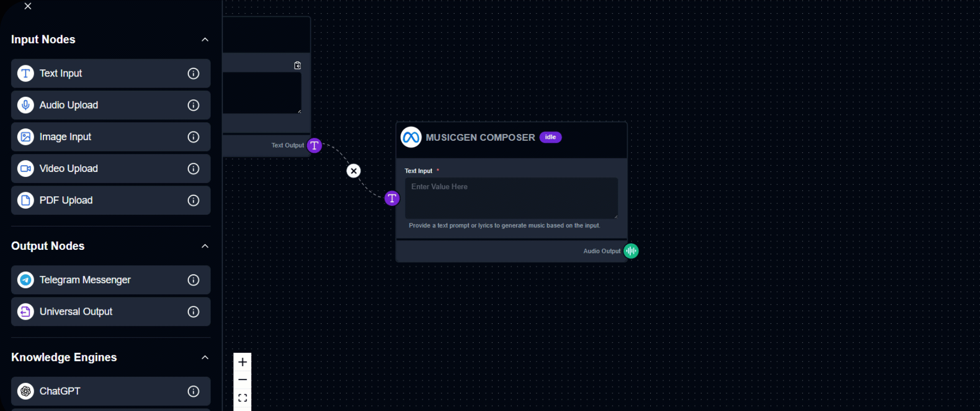Image resolution: width=980 pixels, height=411 pixels.
Task: Zoom out of the canvas
Action: click(242, 380)
